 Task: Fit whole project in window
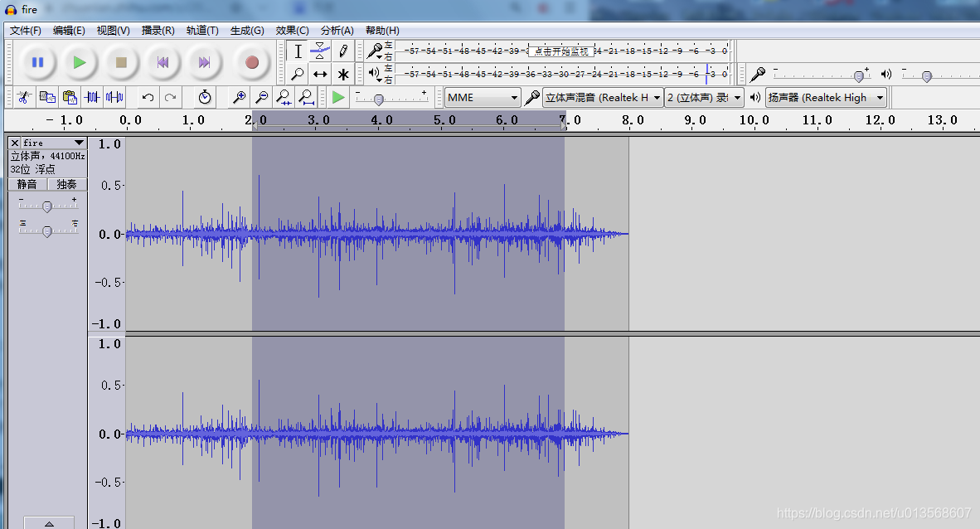coord(306,97)
